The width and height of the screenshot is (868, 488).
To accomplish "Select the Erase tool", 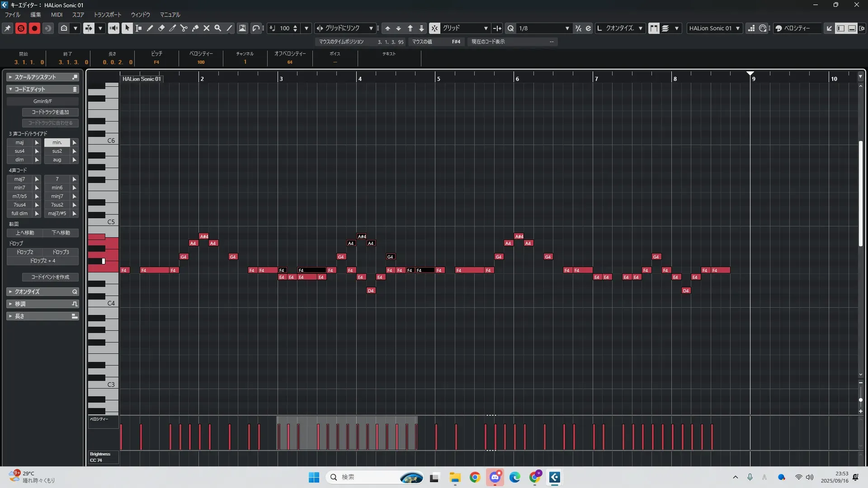I will tap(161, 28).
